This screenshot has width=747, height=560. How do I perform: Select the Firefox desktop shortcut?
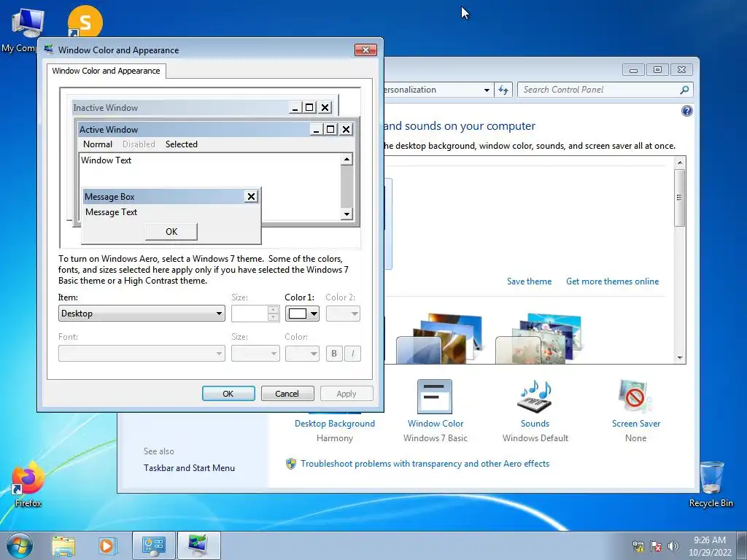click(x=28, y=484)
